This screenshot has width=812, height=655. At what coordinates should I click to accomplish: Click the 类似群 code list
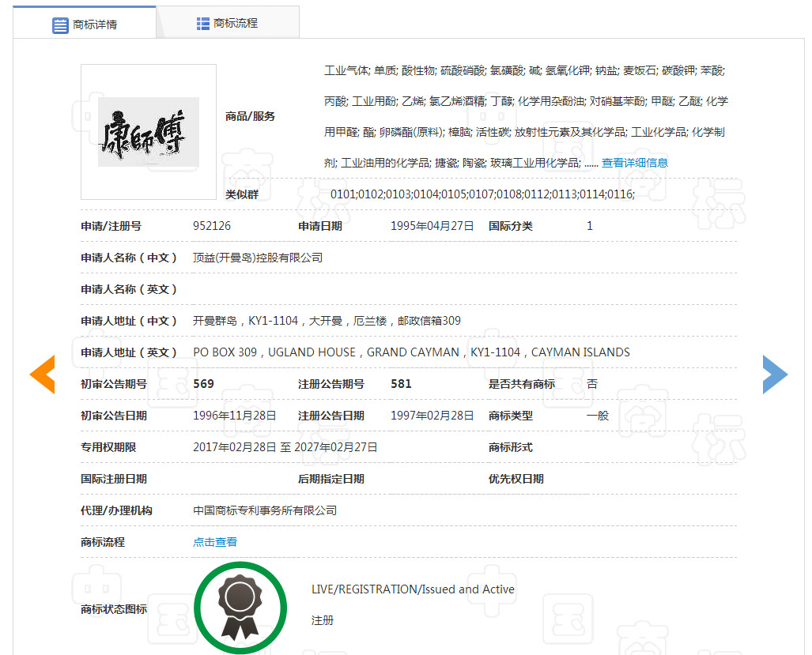click(x=482, y=194)
